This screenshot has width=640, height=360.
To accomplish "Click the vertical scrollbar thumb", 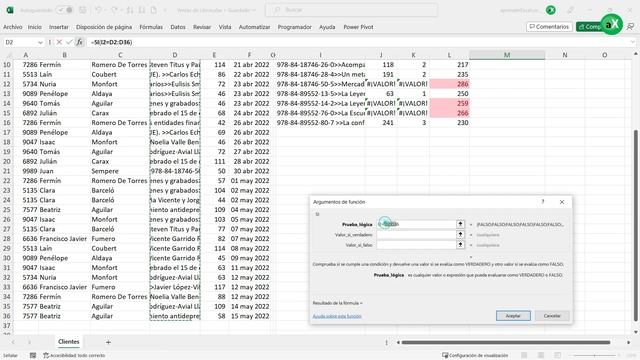I will pyautogui.click(x=635, y=225).
